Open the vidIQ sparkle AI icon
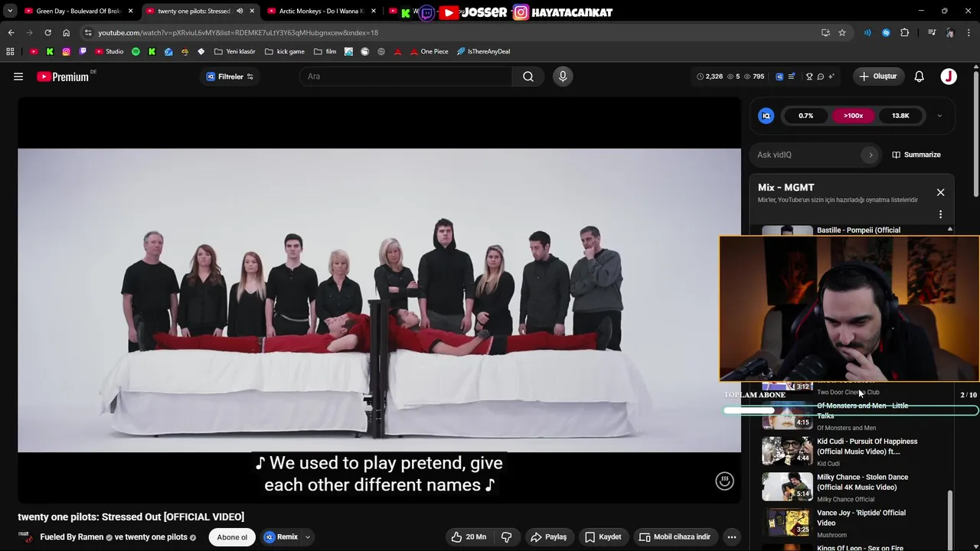Viewport: 980px width, 551px height. coord(831,77)
